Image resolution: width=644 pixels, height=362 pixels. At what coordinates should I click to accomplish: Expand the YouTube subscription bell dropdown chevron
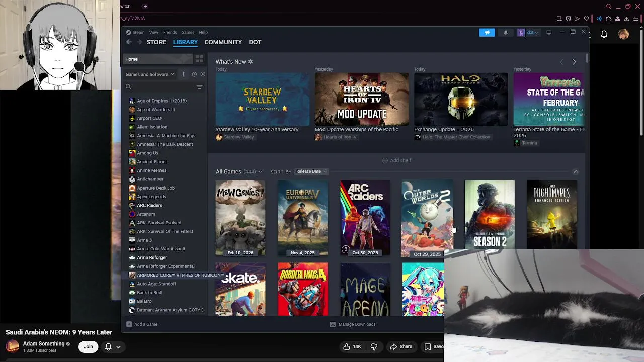[118, 347]
